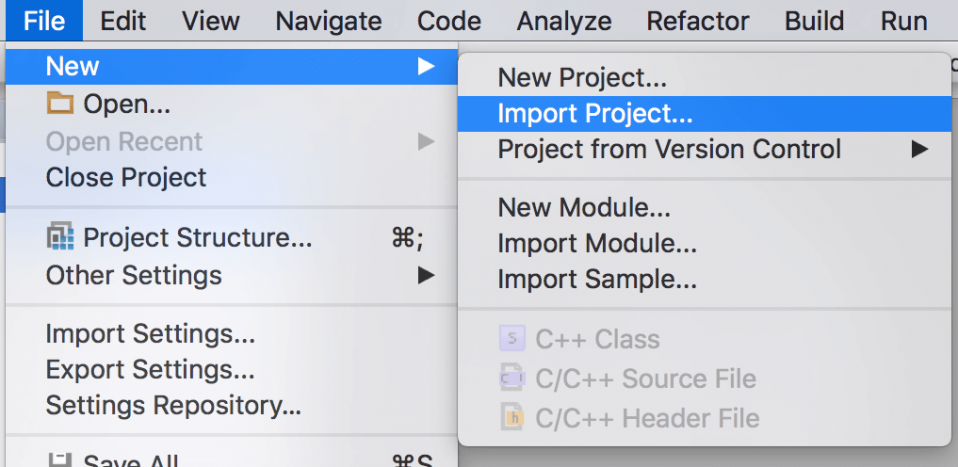Select Import Project menu entry
This screenshot has width=958, height=467.
595,114
